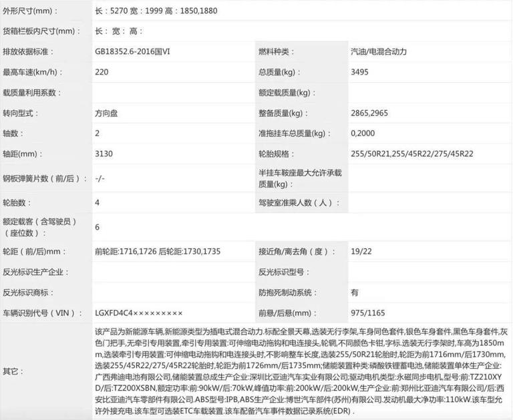The width and height of the screenshot is (513, 420).
Task: Select the '排放依据标准：' label
Action: pyautogui.click(x=28, y=51)
